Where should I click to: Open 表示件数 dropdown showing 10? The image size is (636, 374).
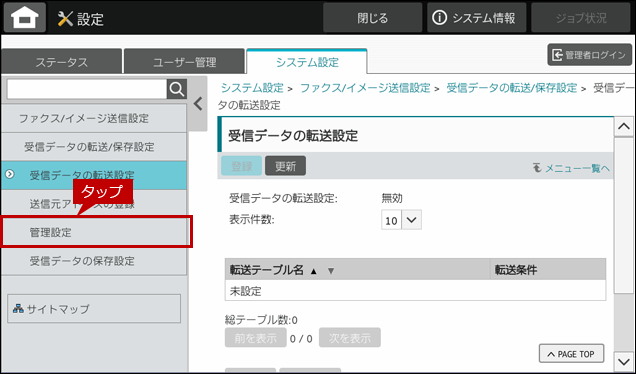(401, 220)
